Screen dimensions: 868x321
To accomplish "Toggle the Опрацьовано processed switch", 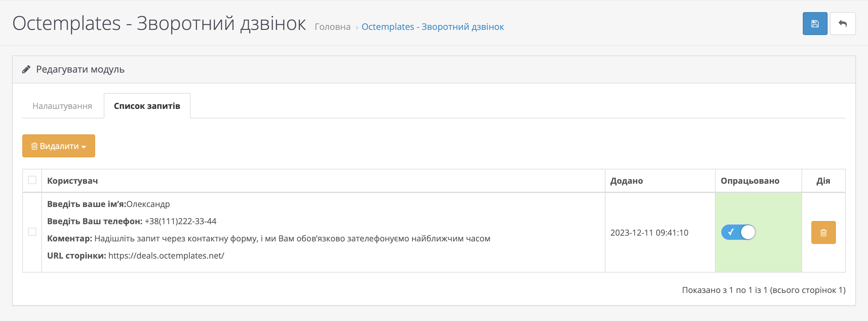I will click(x=738, y=232).
